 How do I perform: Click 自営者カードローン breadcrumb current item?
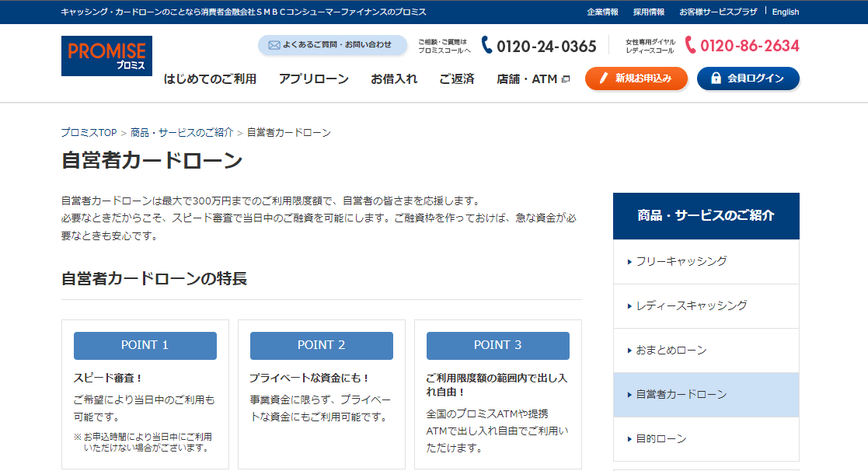289,133
